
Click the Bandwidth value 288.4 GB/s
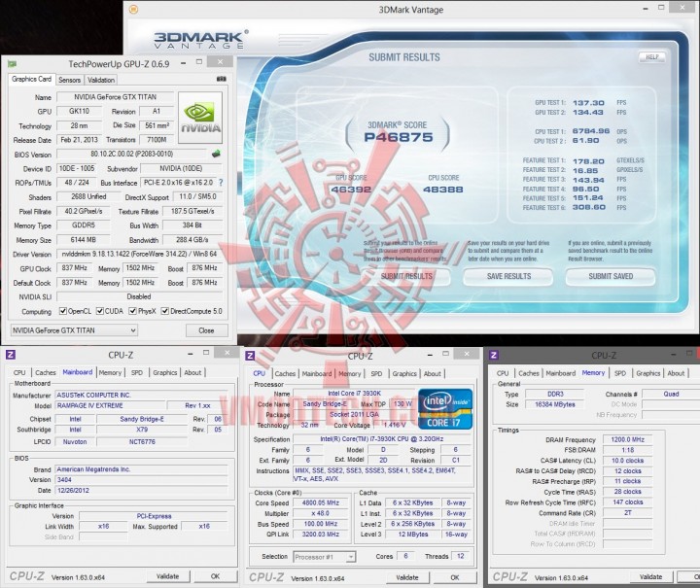click(x=192, y=239)
